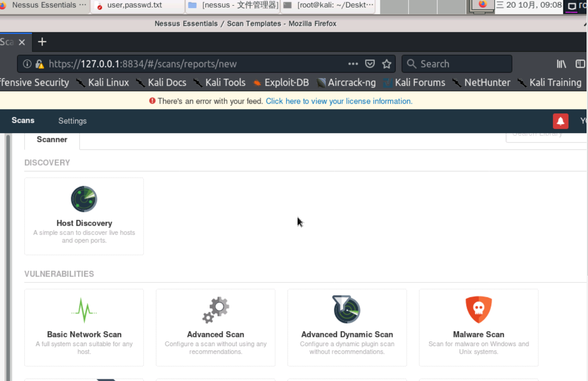The width and height of the screenshot is (588, 381).
Task: Go to the Settings menu item
Action: pyautogui.click(x=72, y=121)
